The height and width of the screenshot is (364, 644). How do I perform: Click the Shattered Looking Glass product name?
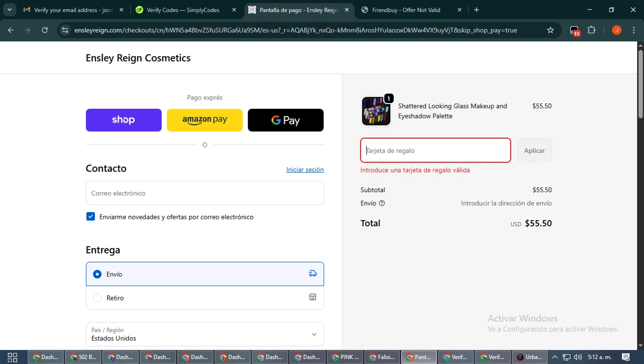(x=453, y=111)
